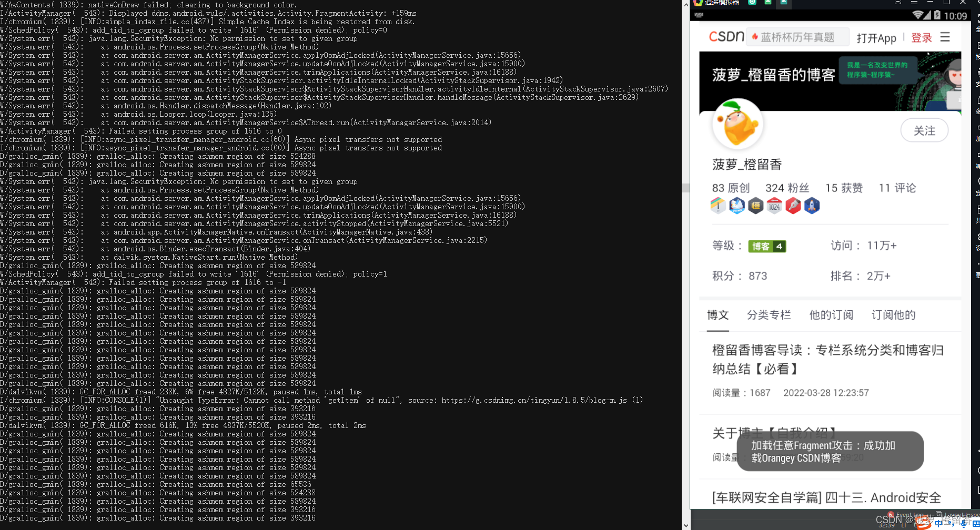This screenshot has width=980, height=530.
Task: Click the first SecurityException log line
Action: tap(179, 38)
